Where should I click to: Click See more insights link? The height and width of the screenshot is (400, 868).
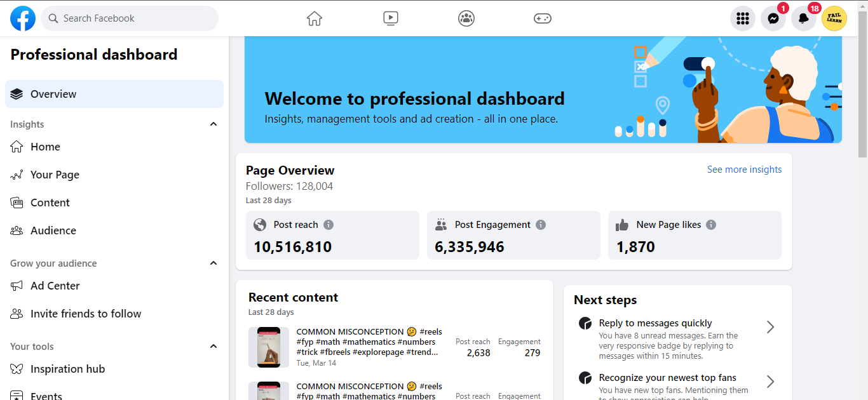pos(744,170)
